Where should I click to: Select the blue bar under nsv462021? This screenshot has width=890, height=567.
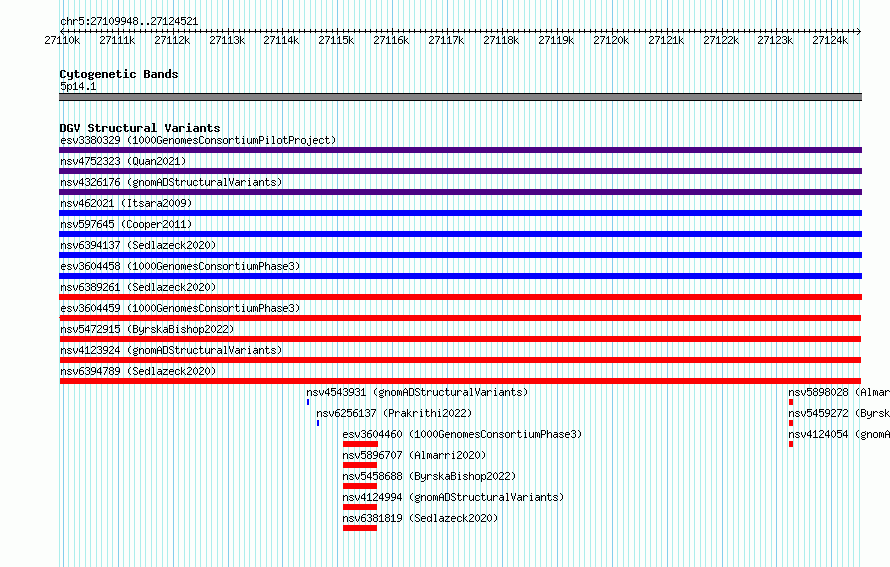tap(460, 213)
